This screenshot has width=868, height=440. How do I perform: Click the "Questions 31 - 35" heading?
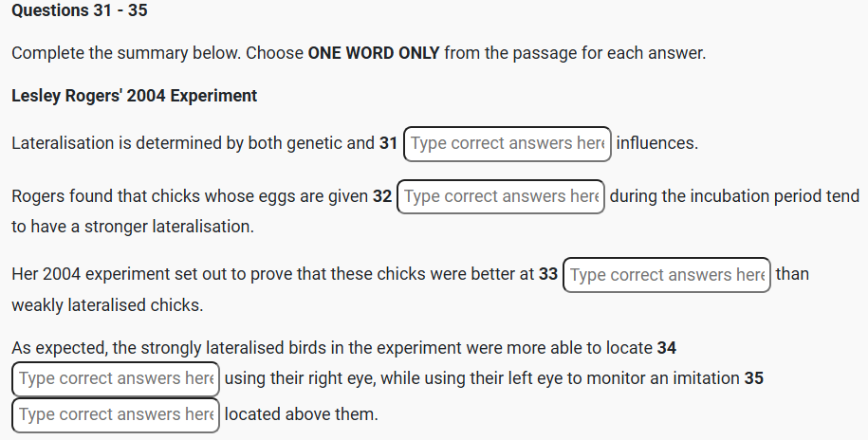pyautogui.click(x=79, y=11)
